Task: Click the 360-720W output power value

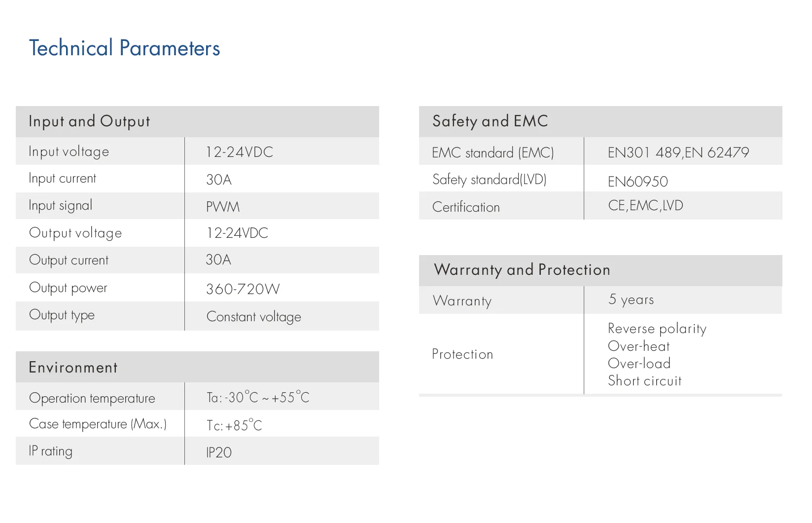Action: [243, 289]
